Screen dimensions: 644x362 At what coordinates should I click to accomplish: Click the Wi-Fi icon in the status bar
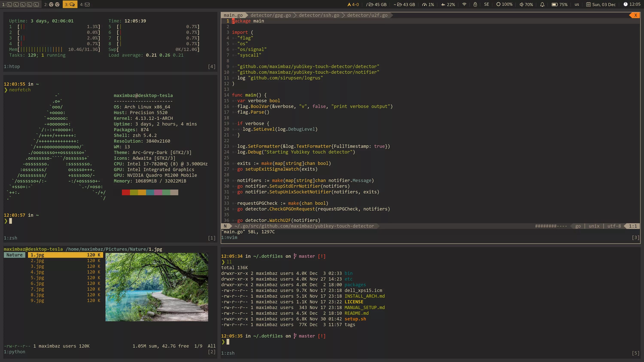click(x=464, y=4)
